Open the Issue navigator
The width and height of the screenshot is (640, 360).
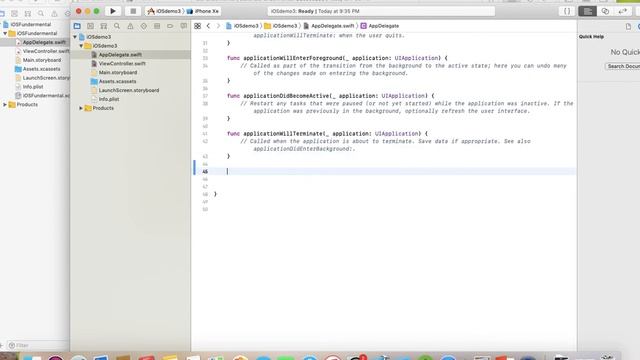pyautogui.click(x=130, y=26)
